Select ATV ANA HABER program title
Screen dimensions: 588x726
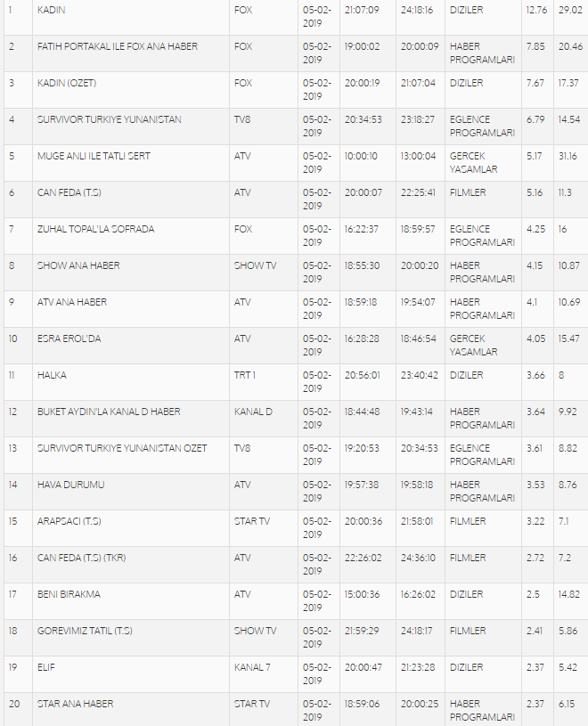72,302
